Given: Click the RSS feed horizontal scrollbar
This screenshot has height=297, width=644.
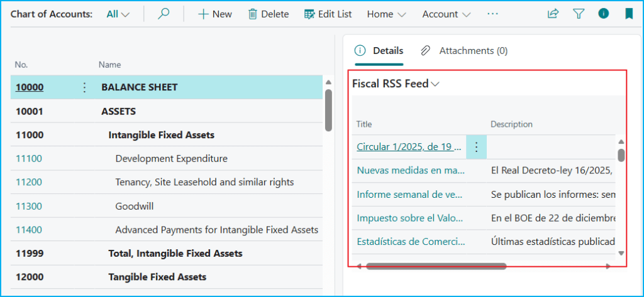Looking at the screenshot, I should 436,266.
